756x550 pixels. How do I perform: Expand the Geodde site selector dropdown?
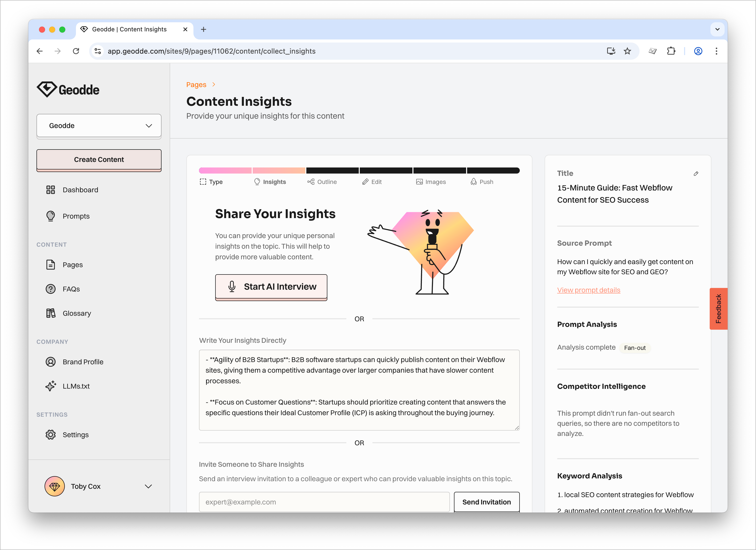[99, 125]
